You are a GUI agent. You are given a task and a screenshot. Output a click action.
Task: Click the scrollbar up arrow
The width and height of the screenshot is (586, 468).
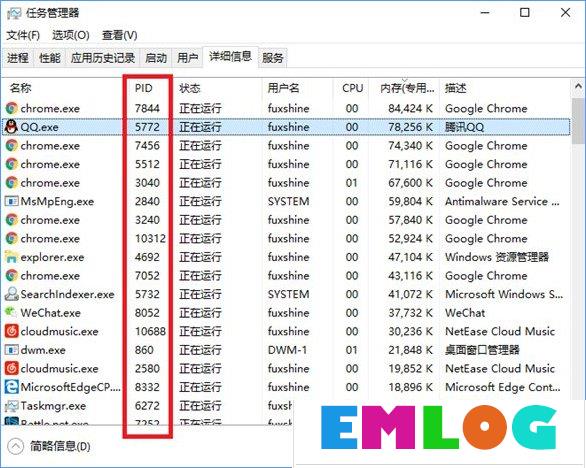click(x=578, y=87)
